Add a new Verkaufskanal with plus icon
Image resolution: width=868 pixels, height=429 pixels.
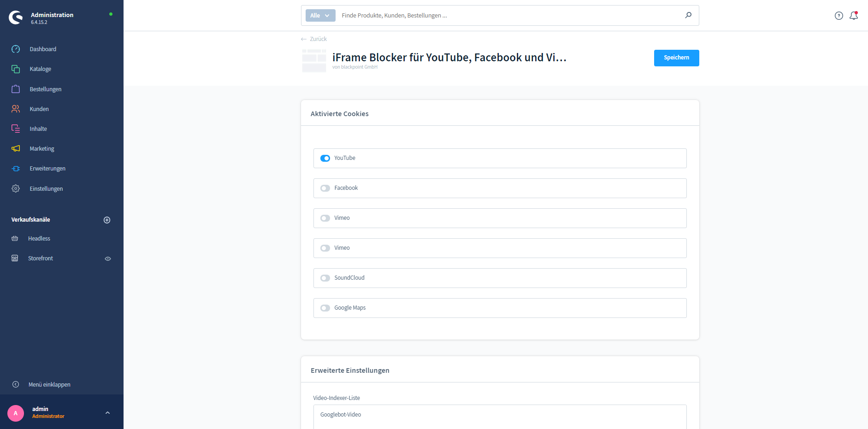107,220
